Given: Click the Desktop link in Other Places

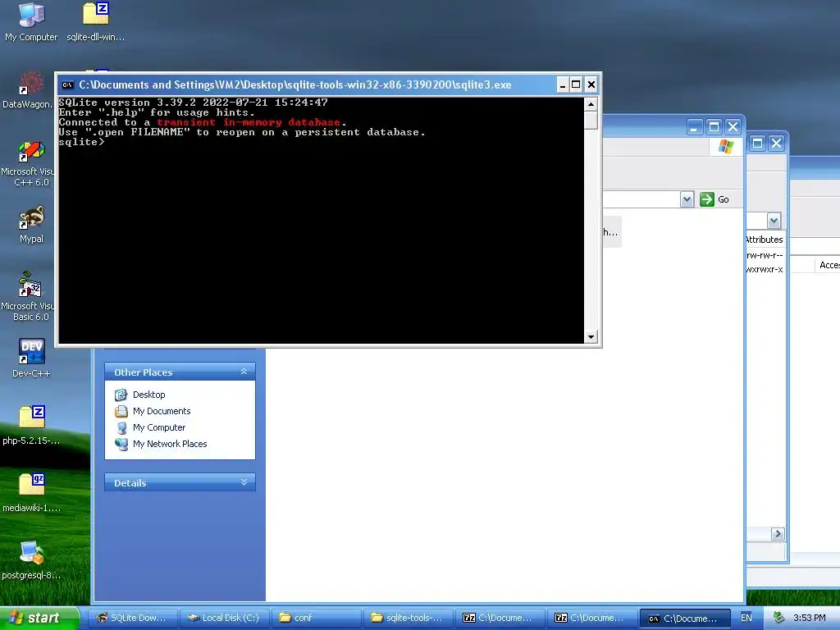Looking at the screenshot, I should 149,395.
